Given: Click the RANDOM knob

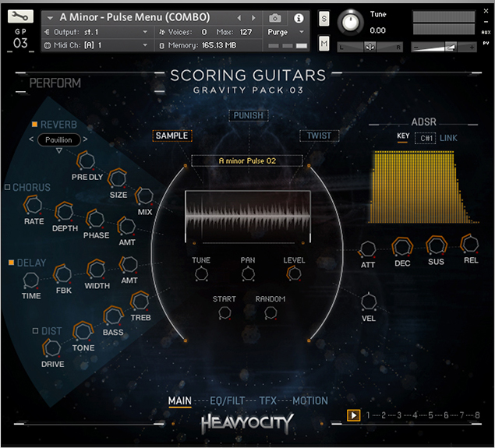Looking at the screenshot, I should [x=270, y=312].
